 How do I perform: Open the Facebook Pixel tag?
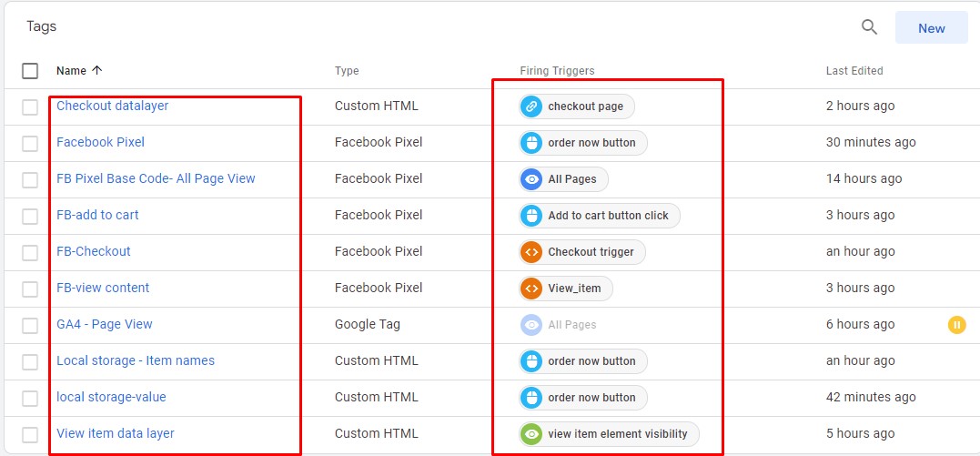click(x=100, y=142)
